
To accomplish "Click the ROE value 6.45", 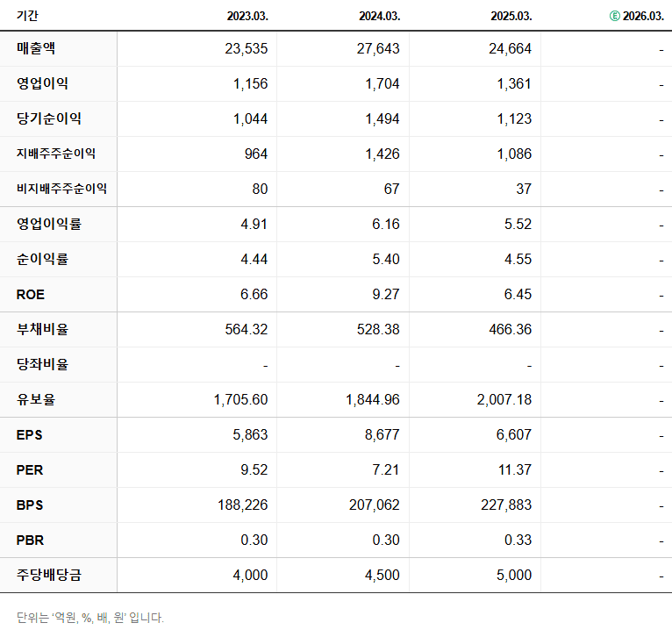I will pyautogui.click(x=518, y=295).
